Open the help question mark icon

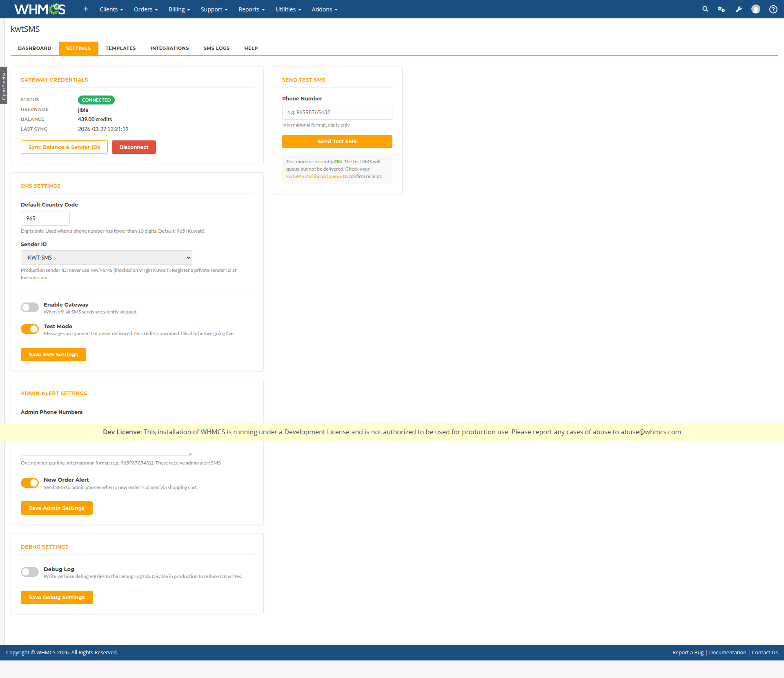tap(773, 9)
